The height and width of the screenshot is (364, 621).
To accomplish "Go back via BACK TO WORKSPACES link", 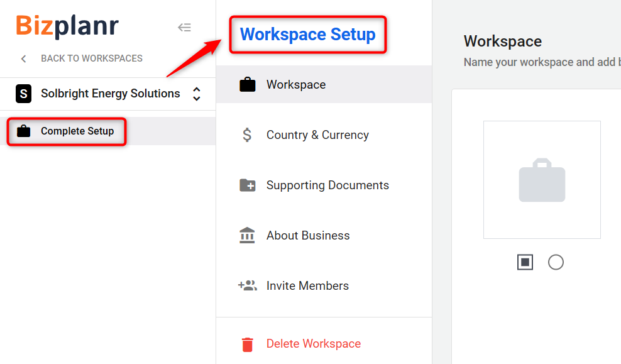I will tap(92, 58).
